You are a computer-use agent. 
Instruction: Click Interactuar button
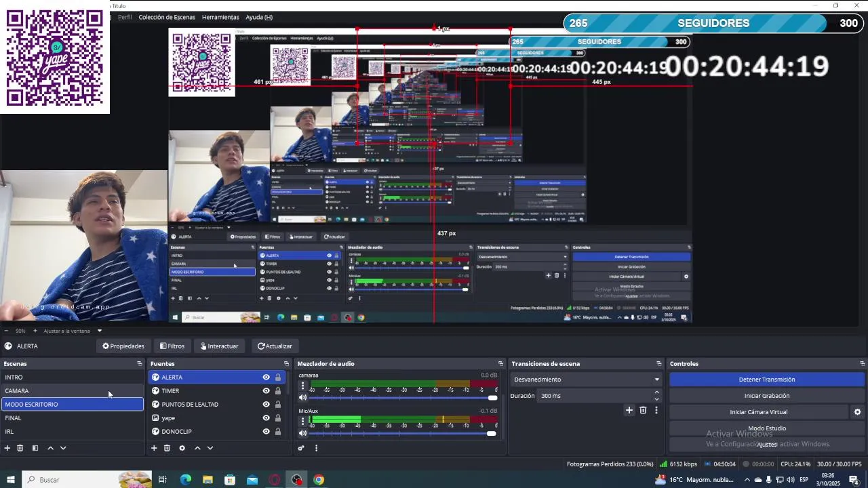[219, 346]
